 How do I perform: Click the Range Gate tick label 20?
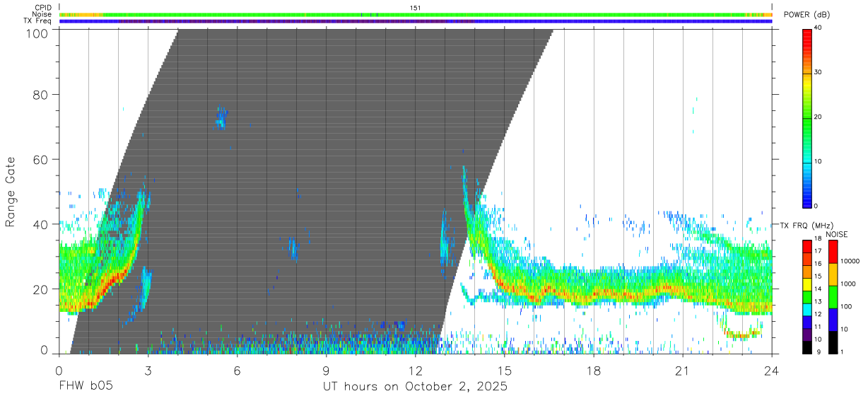(x=42, y=289)
